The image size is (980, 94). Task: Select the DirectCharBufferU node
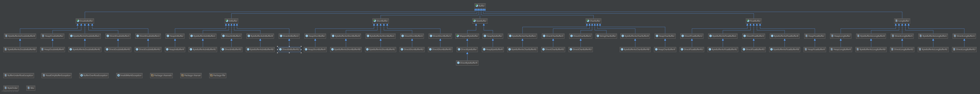581,36
